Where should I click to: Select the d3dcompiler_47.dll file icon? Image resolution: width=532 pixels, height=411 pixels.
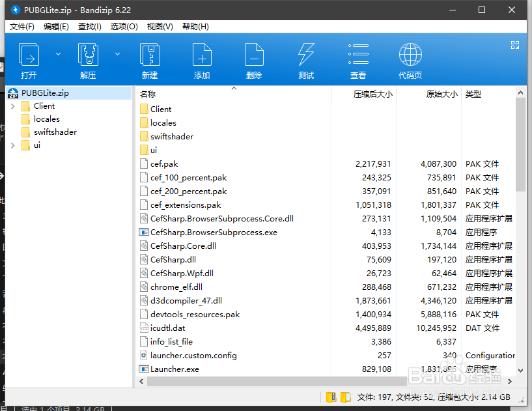coord(144,300)
